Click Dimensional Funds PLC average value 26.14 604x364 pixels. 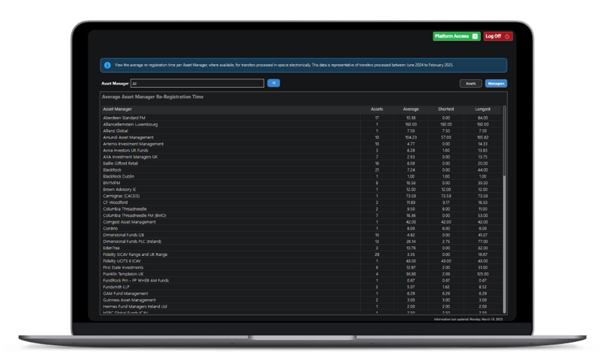(x=411, y=242)
